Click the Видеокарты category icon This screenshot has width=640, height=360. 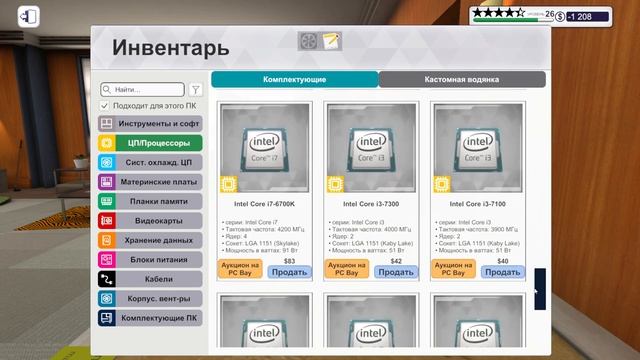coord(107,221)
